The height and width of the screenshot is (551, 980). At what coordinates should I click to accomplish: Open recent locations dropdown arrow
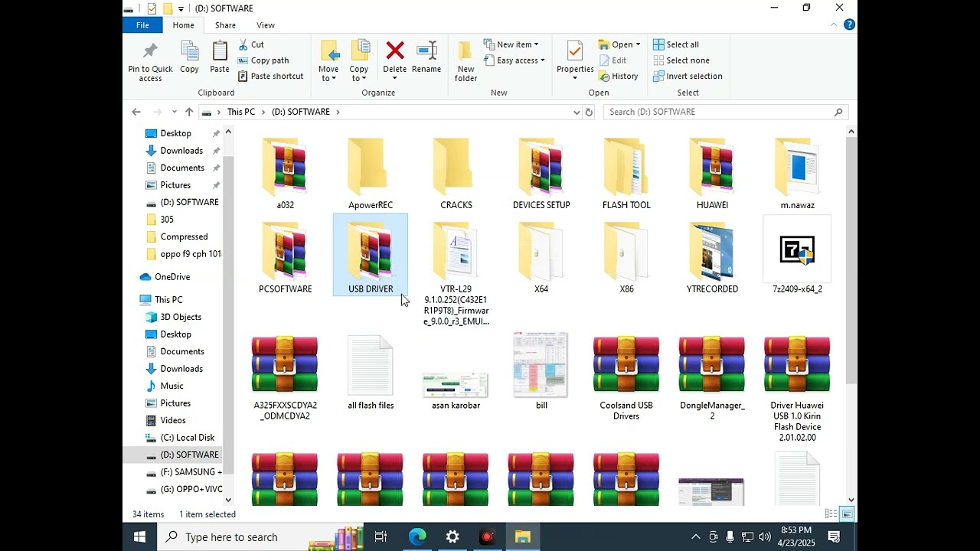click(175, 112)
